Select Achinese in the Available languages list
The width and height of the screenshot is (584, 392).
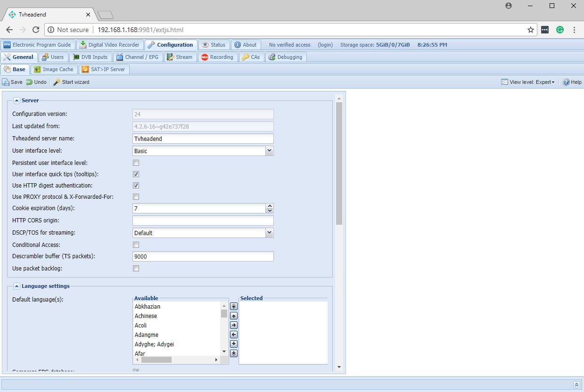tap(146, 316)
